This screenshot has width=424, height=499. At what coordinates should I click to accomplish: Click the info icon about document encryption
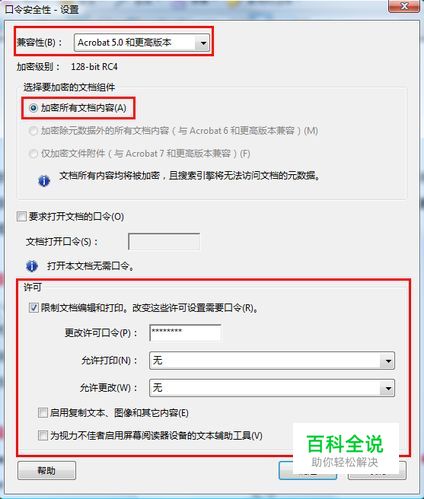[x=44, y=181]
